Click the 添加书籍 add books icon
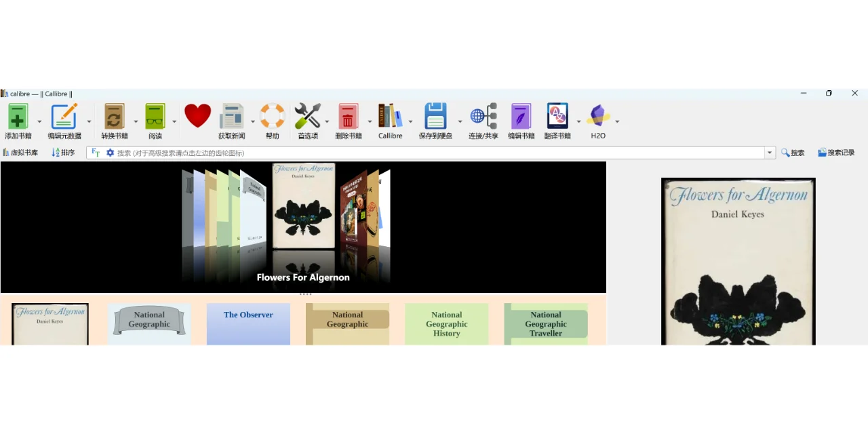Screen dimensions: 868x434 click(x=18, y=117)
